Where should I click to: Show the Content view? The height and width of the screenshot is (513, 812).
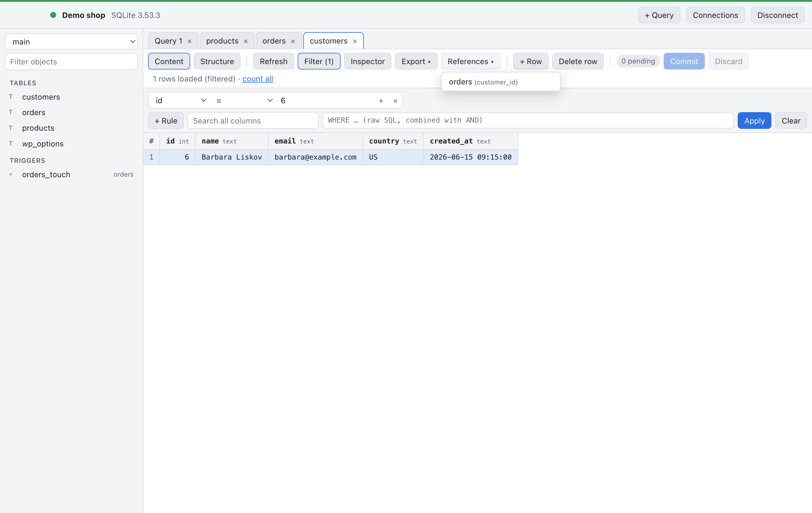[169, 61]
